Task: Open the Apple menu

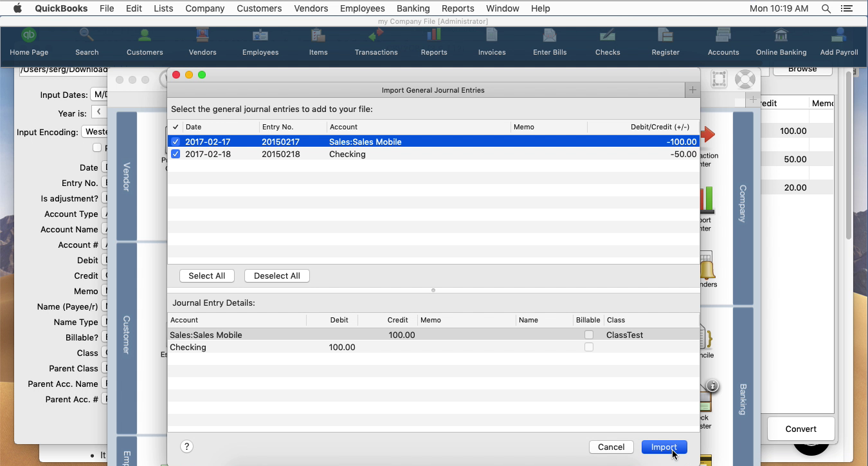Action: pyautogui.click(x=17, y=8)
